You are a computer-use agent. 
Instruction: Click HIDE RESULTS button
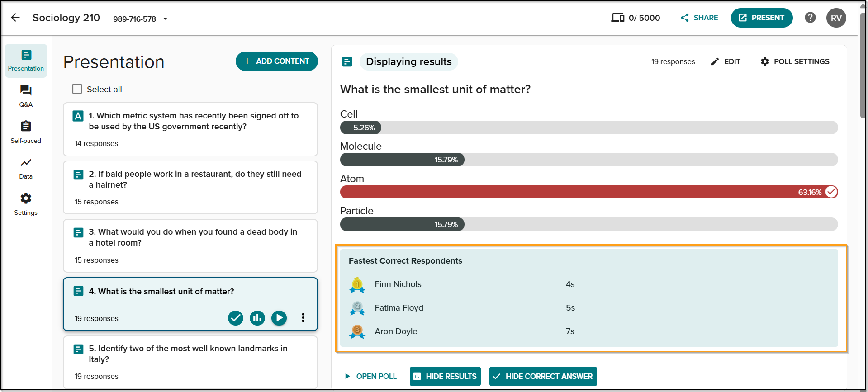click(x=445, y=376)
